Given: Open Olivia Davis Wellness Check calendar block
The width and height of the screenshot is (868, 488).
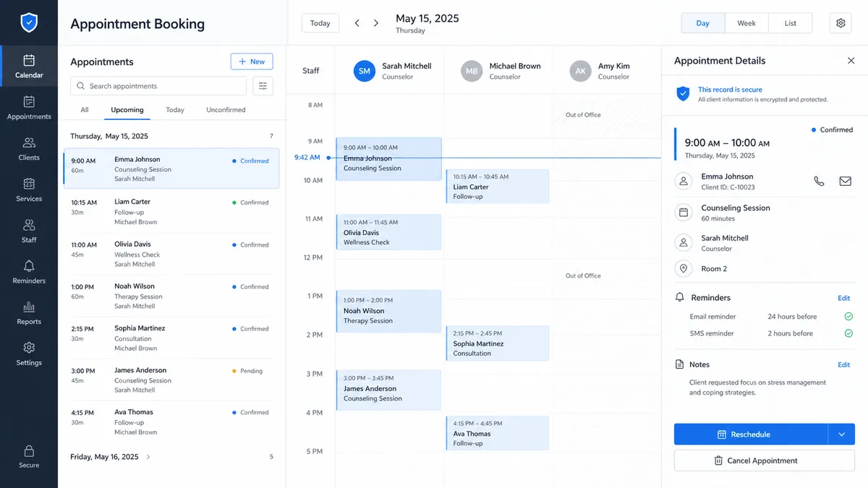Looking at the screenshot, I should tap(388, 232).
